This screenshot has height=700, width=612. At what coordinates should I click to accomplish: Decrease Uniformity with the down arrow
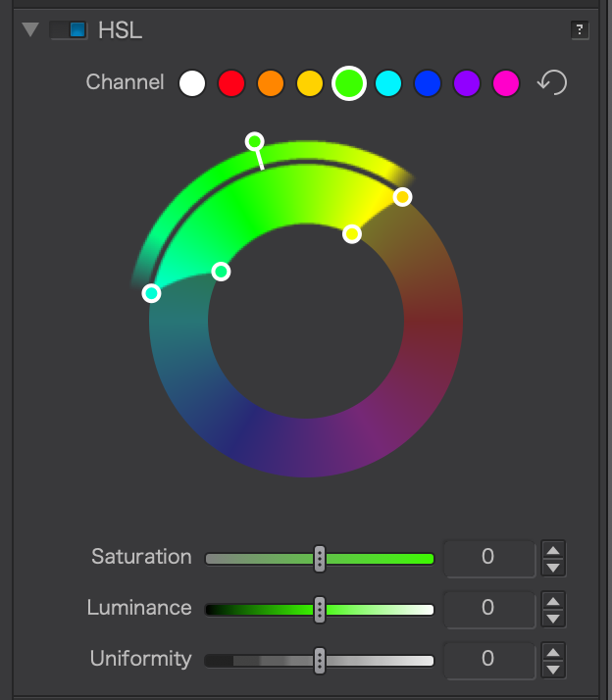(553, 670)
